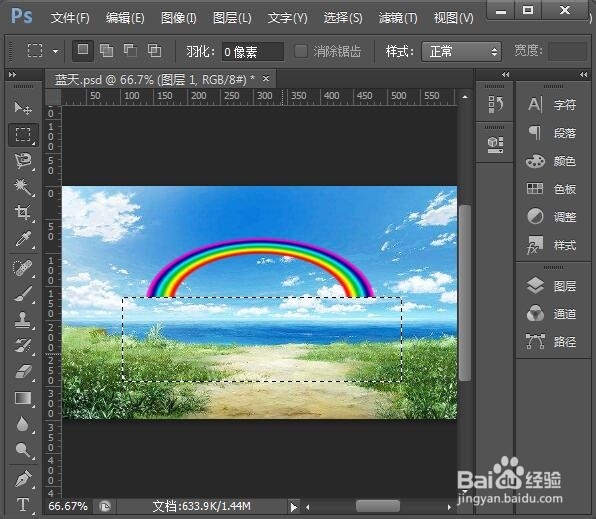Click the status bar preview icon
596x519 pixels.
pos(105,506)
